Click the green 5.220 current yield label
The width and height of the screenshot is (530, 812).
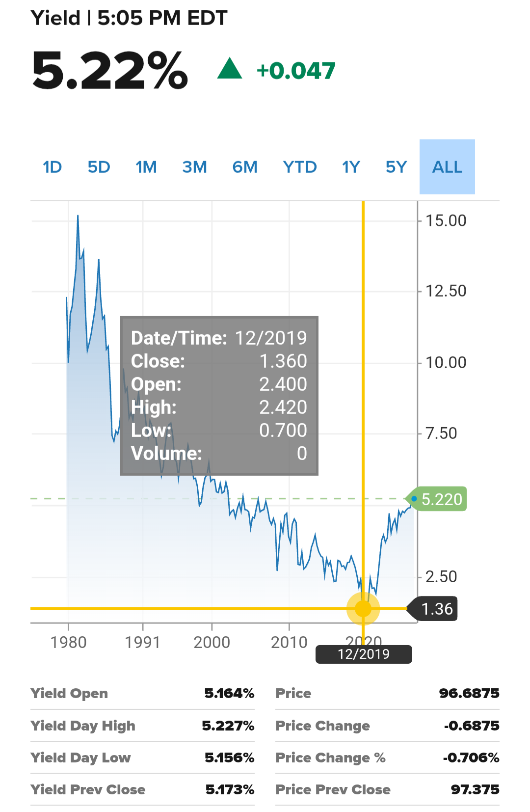click(x=436, y=499)
